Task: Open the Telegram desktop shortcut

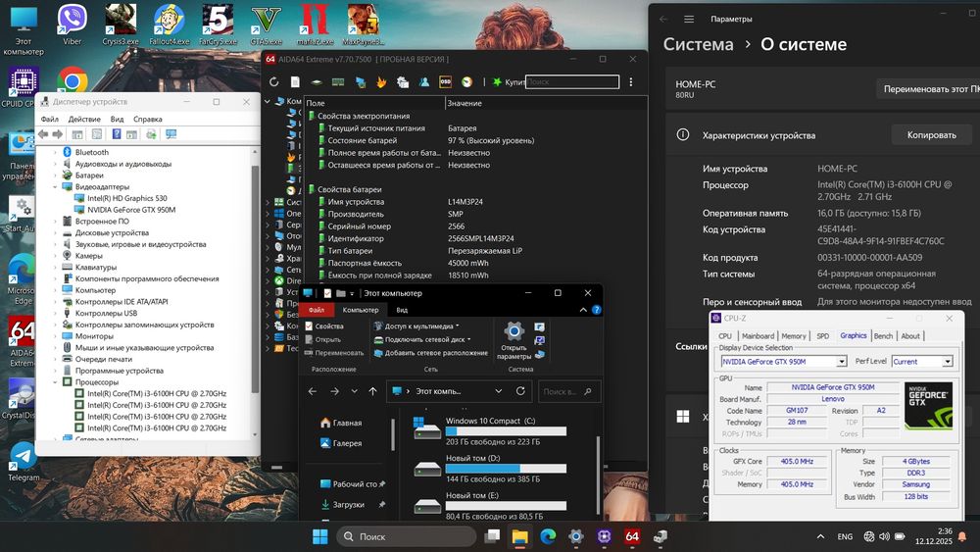Action: (24, 462)
